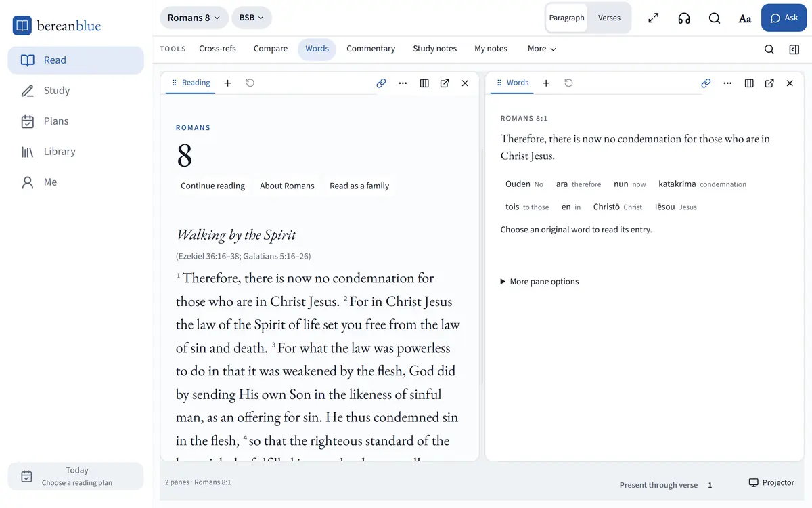The image size is (812, 508).
Task: Click the Walking by the Spirit heading
Action: (x=236, y=235)
